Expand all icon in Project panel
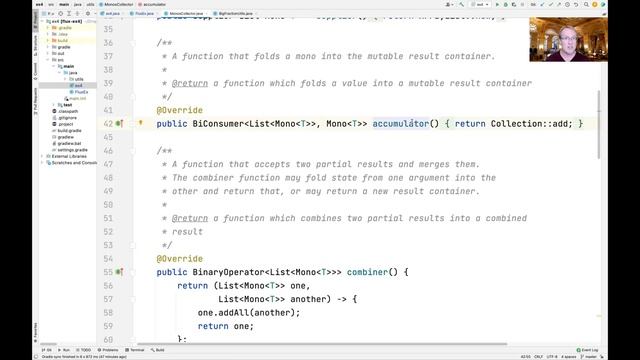 pos(69,13)
